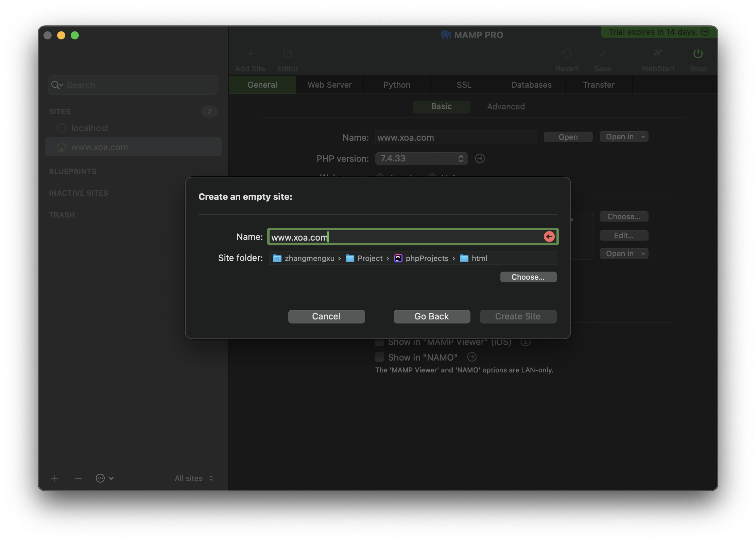Click the www.xoa.com house icon
This screenshot has width=756, height=541.
[x=62, y=147]
